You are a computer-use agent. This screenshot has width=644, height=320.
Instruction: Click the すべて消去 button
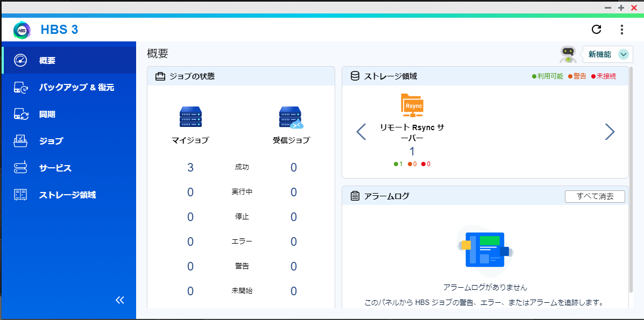point(595,196)
